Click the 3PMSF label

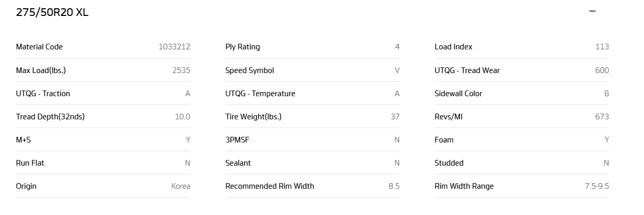pos(237,140)
